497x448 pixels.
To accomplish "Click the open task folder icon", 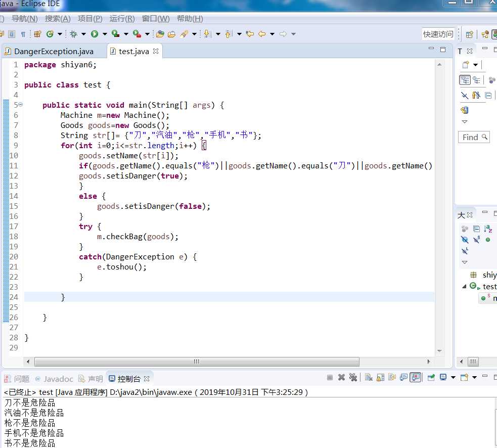I will point(171,34).
